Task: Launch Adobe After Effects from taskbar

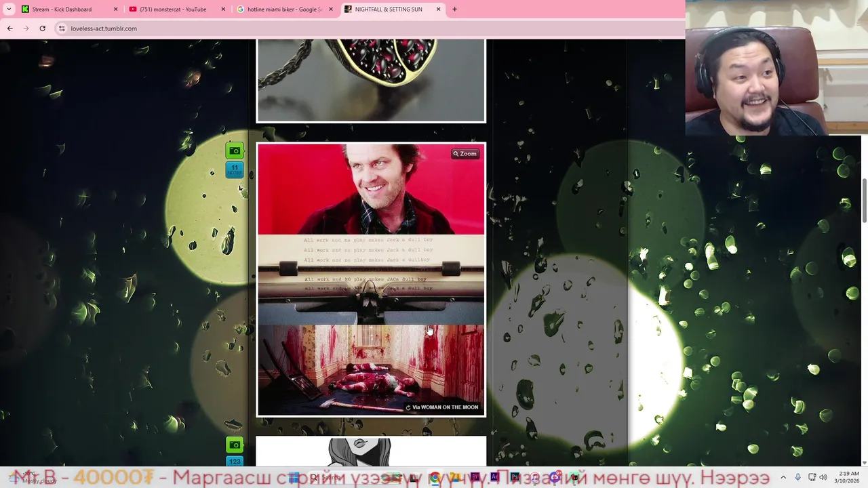Action: tap(494, 478)
